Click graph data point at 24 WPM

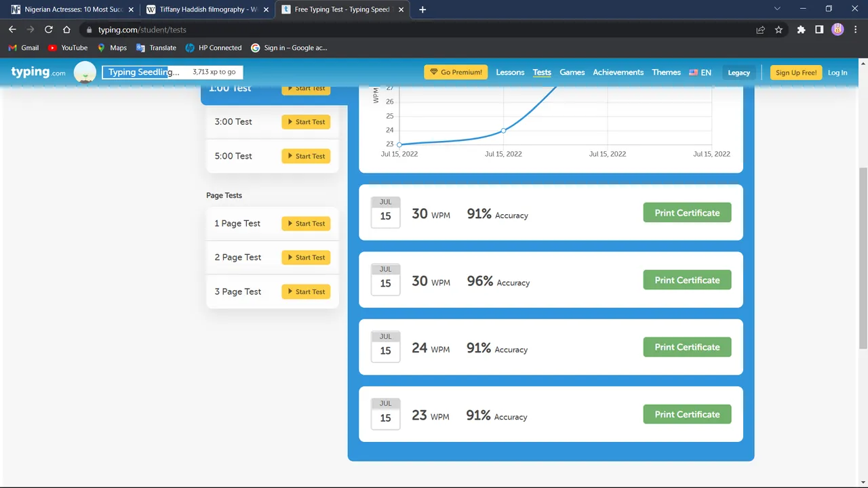click(x=503, y=130)
